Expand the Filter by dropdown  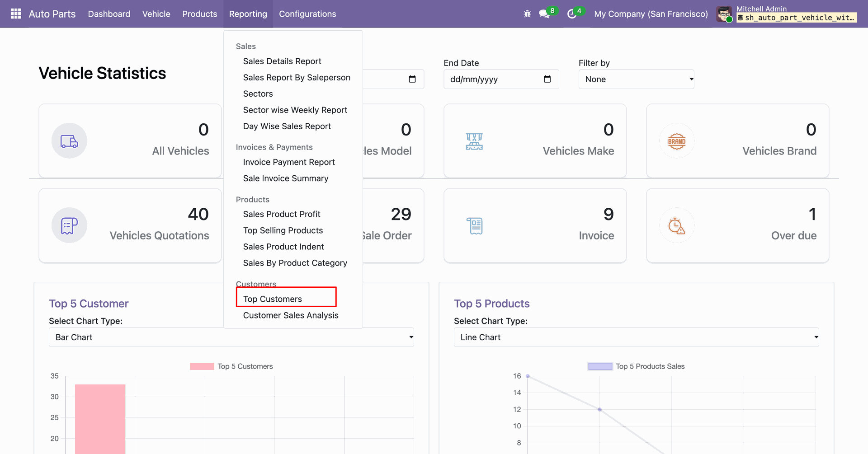pos(636,79)
